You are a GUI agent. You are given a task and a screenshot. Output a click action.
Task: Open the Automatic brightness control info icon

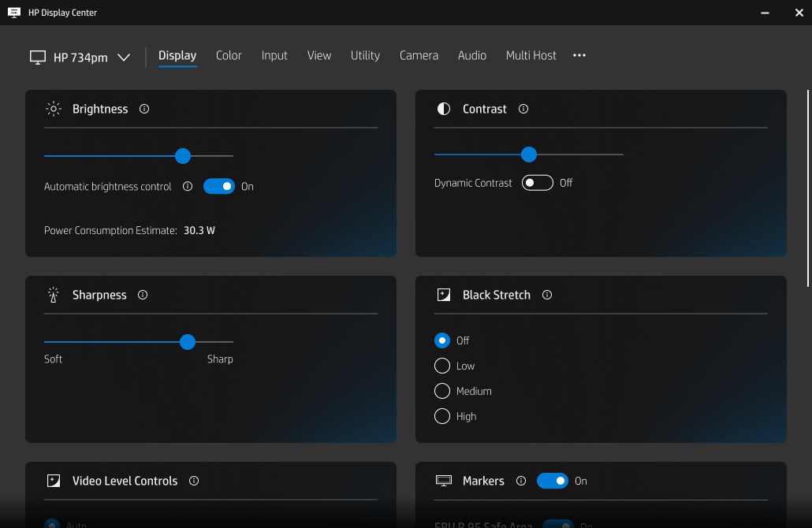tap(187, 187)
